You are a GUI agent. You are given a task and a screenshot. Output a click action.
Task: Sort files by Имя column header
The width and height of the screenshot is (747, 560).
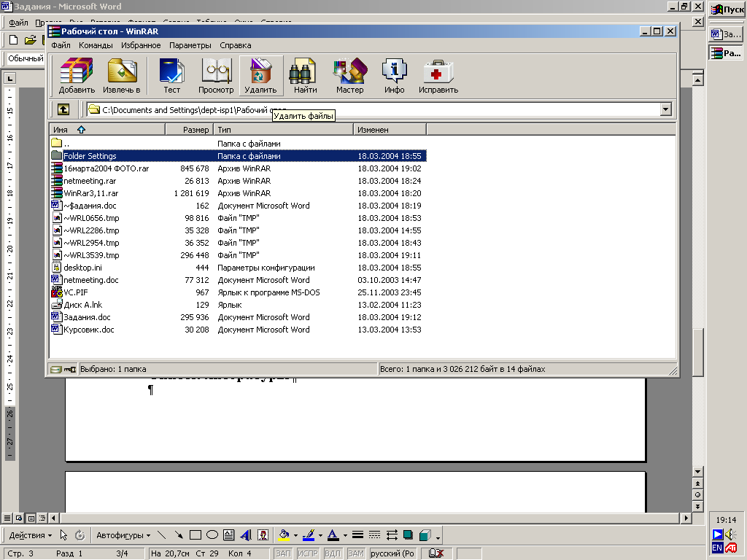[x=107, y=130]
